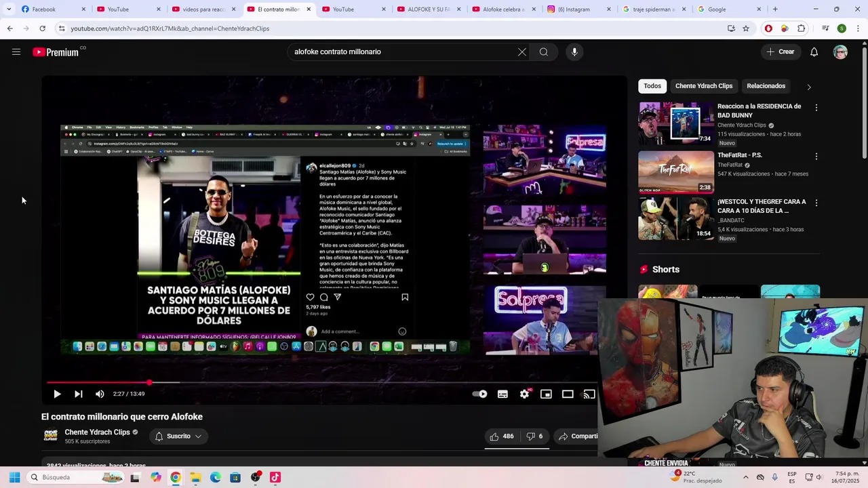Image resolution: width=868 pixels, height=488 pixels.
Task: Toggle the miniplayer
Action: (546, 394)
